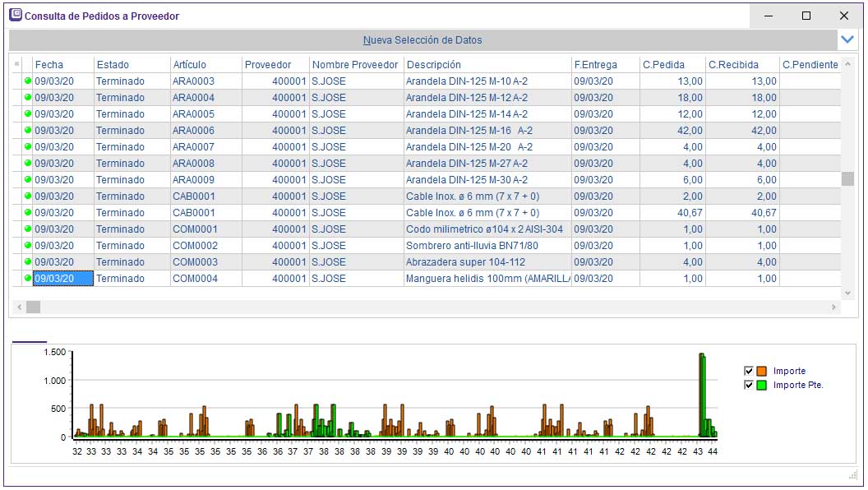Click the vertical scrollbar thumb
Image resolution: width=868 pixels, height=490 pixels.
[847, 179]
